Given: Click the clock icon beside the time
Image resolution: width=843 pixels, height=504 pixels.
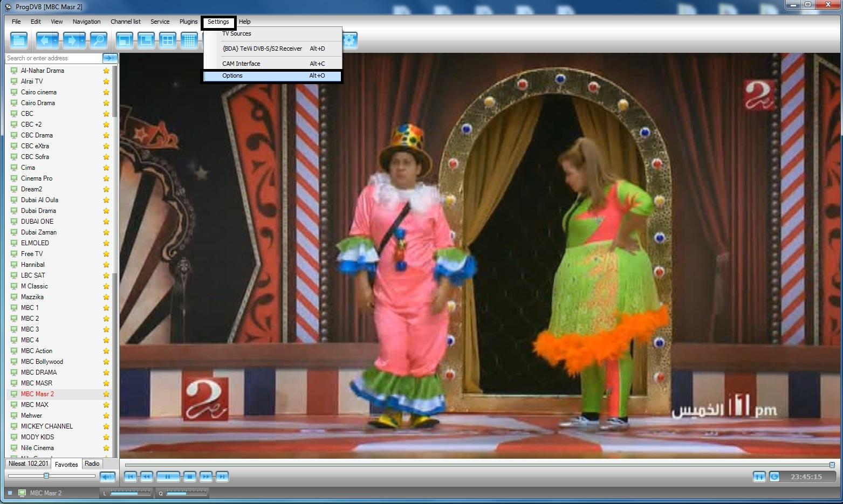Looking at the screenshot, I should click(x=775, y=477).
